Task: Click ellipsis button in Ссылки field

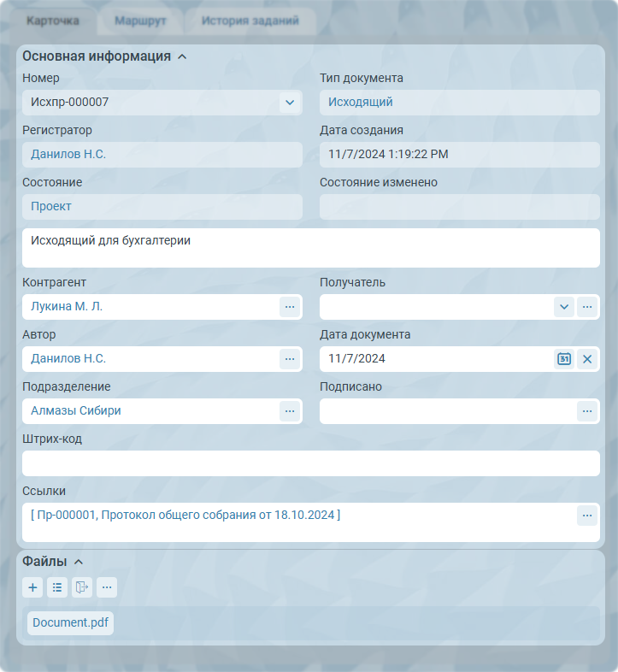Action: pyautogui.click(x=587, y=516)
